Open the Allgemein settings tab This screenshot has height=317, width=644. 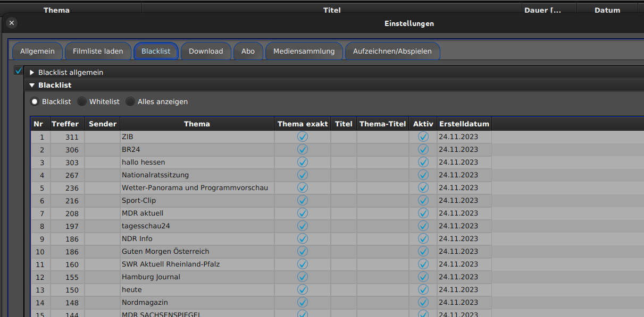click(37, 52)
